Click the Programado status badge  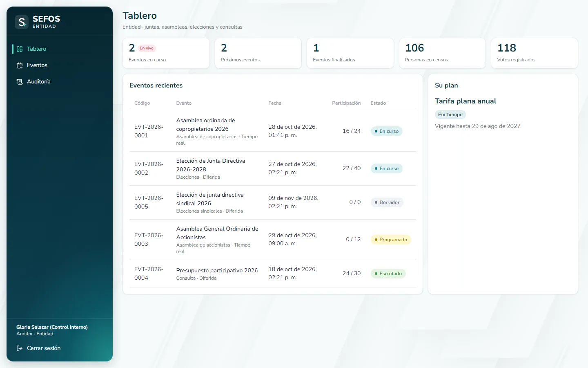(x=391, y=240)
